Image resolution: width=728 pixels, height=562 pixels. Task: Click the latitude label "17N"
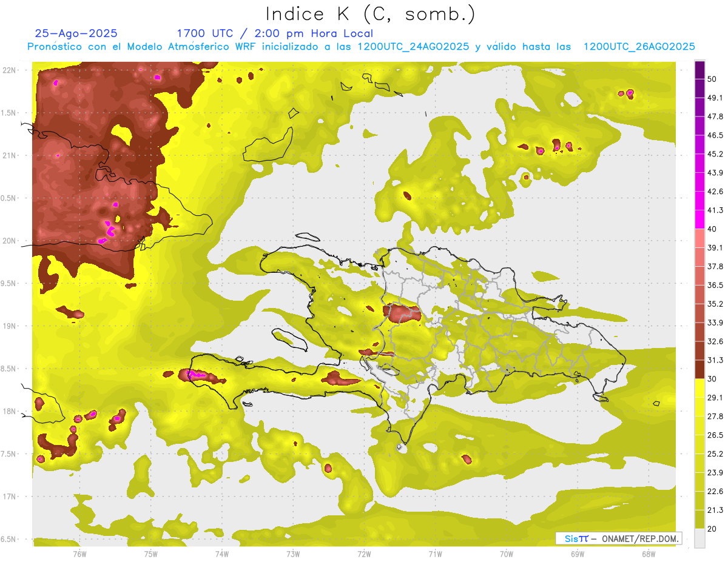10,497
